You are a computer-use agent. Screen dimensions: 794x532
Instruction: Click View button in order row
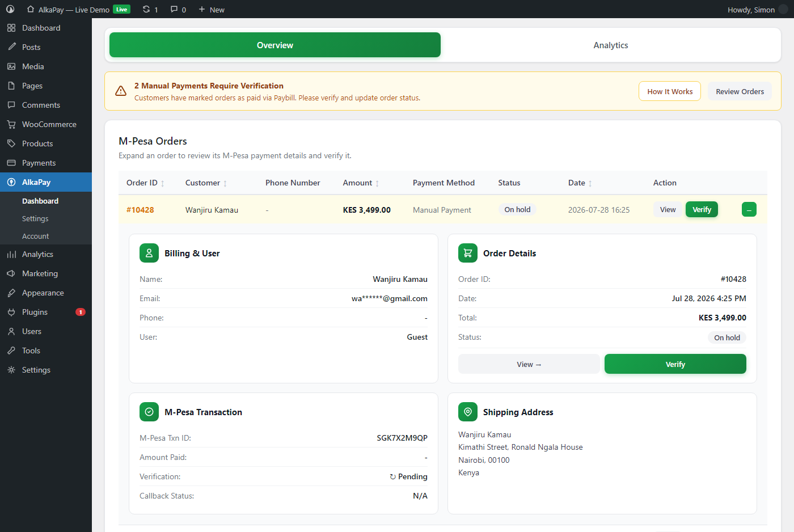coord(668,209)
